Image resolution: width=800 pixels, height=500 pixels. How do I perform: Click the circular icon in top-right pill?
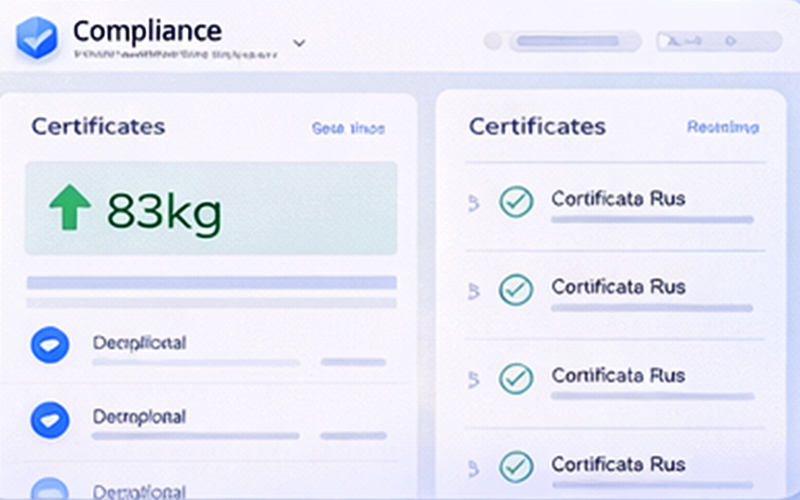point(730,42)
